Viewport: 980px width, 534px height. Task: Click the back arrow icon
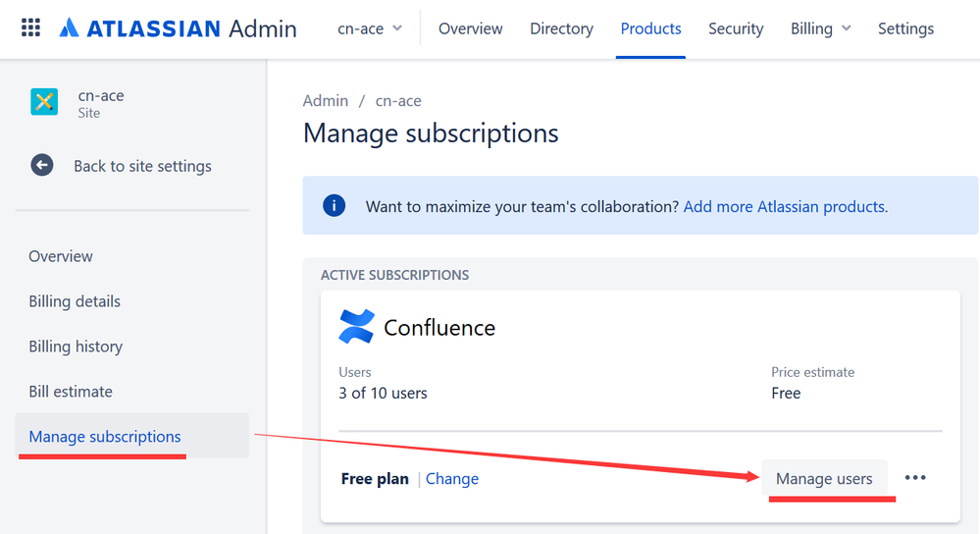coord(42,165)
